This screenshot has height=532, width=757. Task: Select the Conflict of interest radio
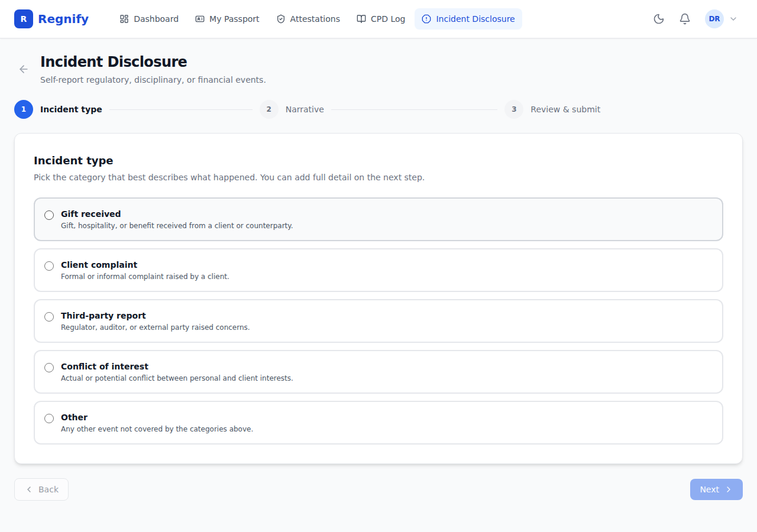click(49, 368)
